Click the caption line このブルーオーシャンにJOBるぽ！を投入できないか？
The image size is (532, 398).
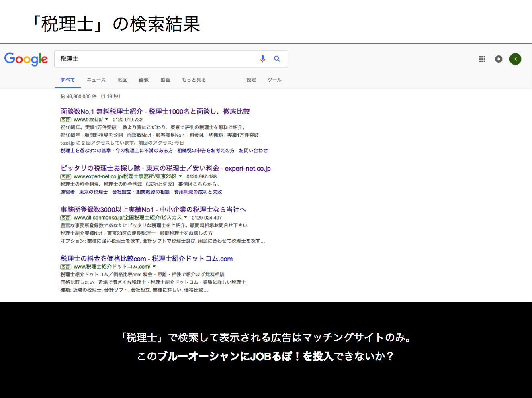(266, 356)
